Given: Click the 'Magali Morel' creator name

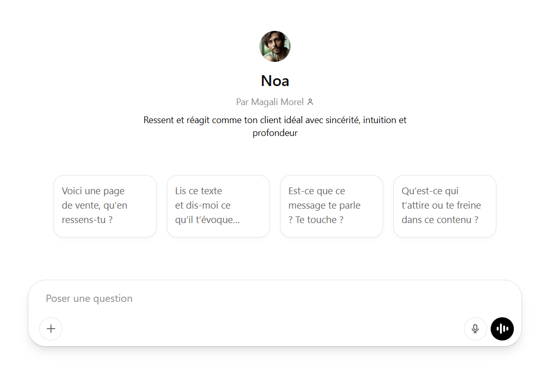Looking at the screenshot, I should coord(277,102).
